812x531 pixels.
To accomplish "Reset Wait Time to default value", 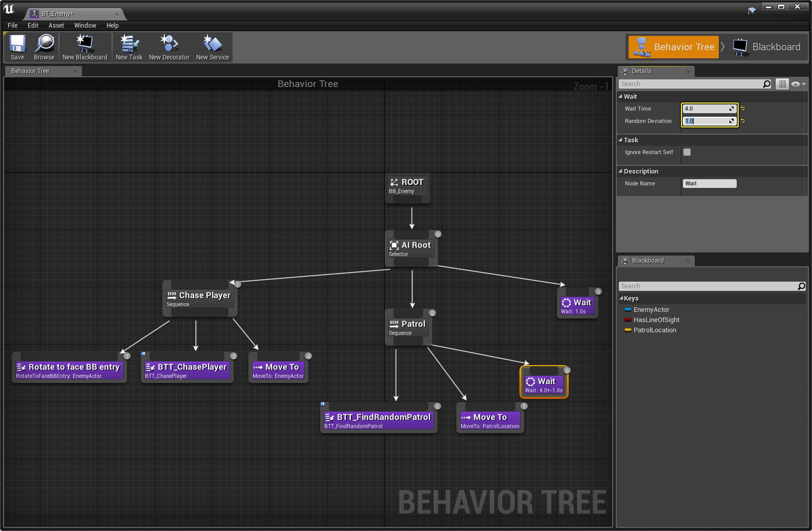I will (x=742, y=109).
